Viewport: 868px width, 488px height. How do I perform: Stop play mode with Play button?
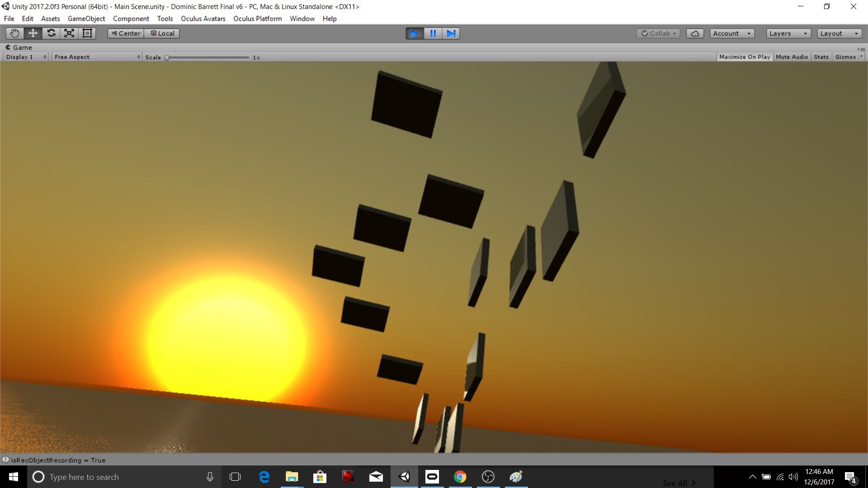point(415,33)
